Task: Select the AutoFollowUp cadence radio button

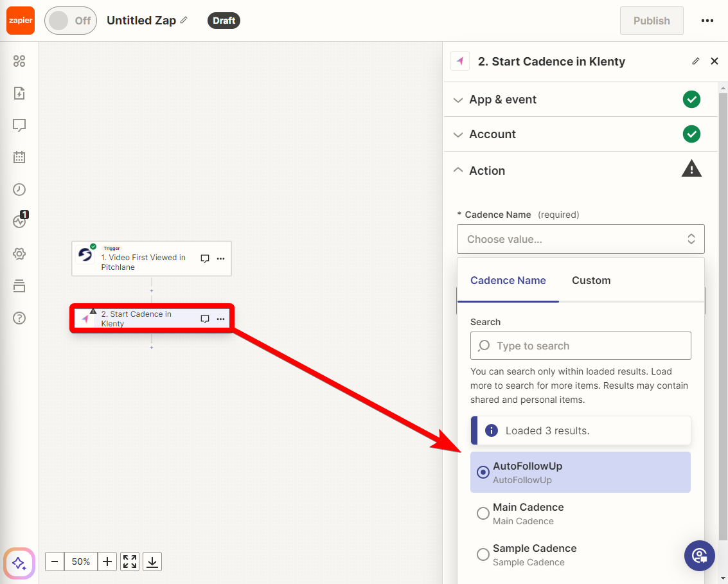Action: pos(483,472)
